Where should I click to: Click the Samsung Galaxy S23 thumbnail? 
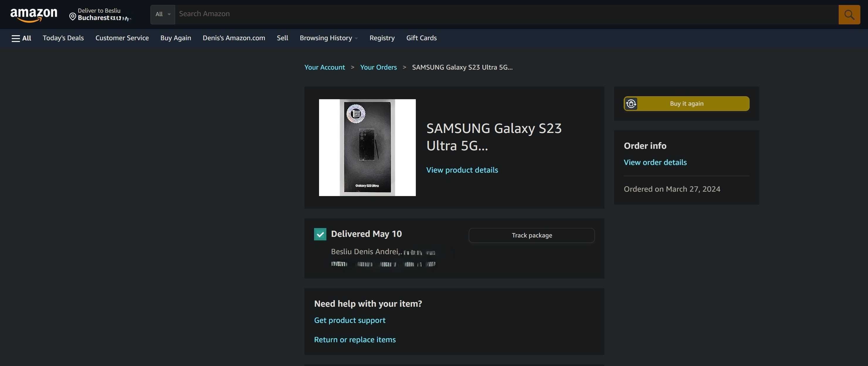click(367, 147)
